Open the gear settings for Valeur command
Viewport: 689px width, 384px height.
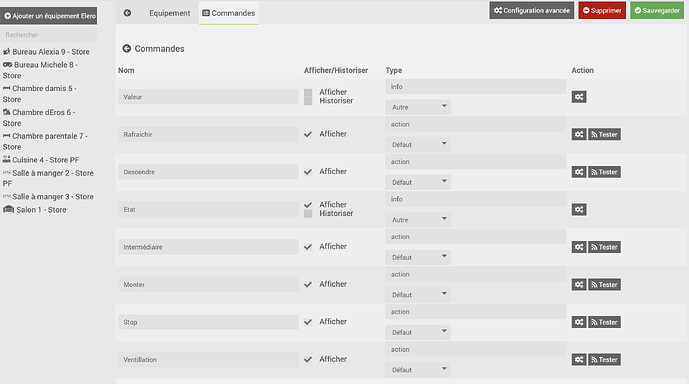(579, 97)
